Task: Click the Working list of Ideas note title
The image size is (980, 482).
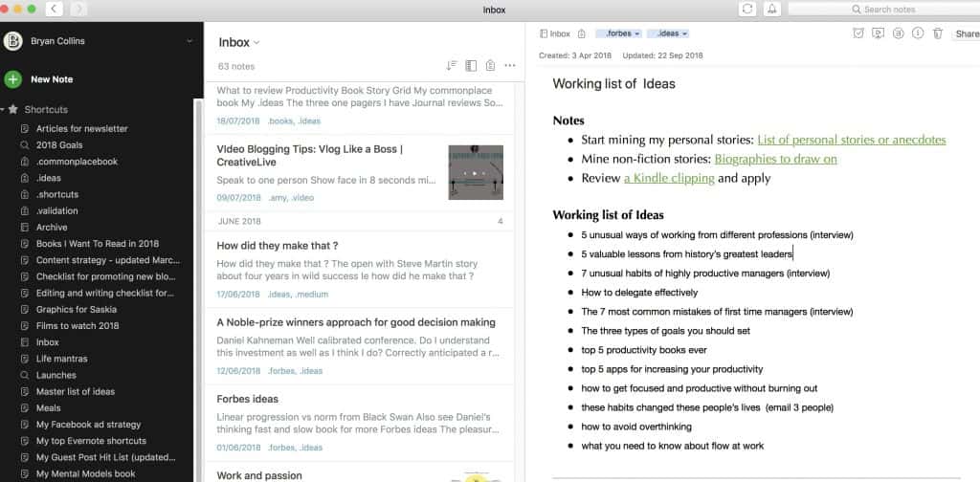Action: pyautogui.click(x=613, y=83)
